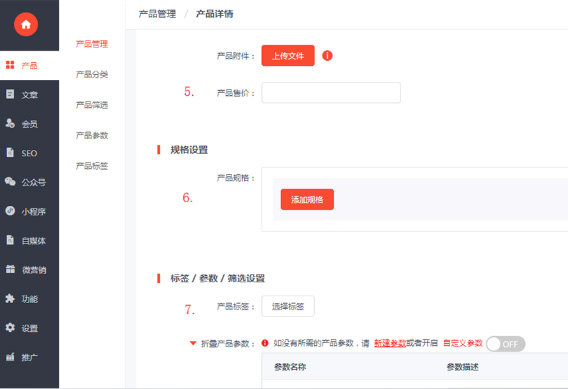The width and height of the screenshot is (568, 389).
Task: Select 推广 label in left sidebar
Action: pyautogui.click(x=29, y=357)
